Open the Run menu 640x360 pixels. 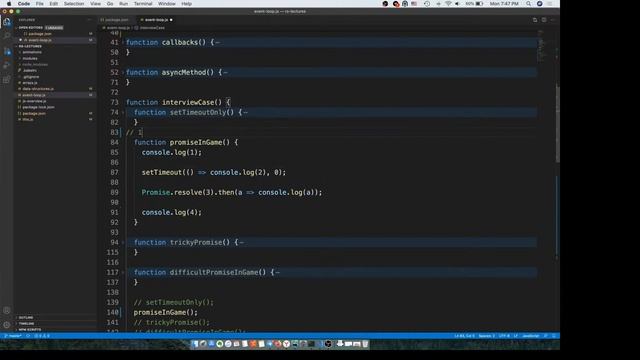[123, 4]
